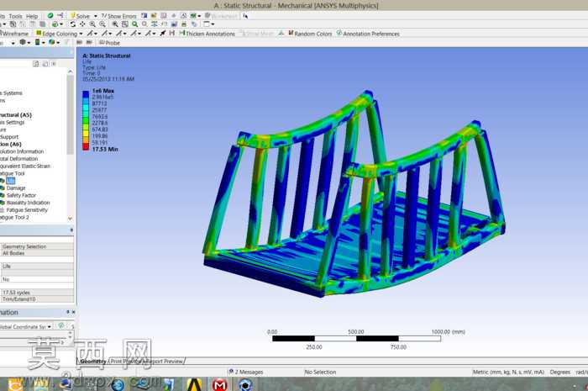Click the first zoom magnifier icon after Pan
The image size is (588, 391).
(x=92, y=24)
